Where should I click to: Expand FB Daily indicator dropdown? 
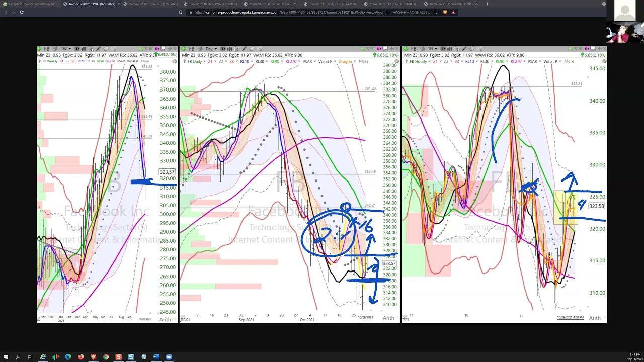coord(204,61)
